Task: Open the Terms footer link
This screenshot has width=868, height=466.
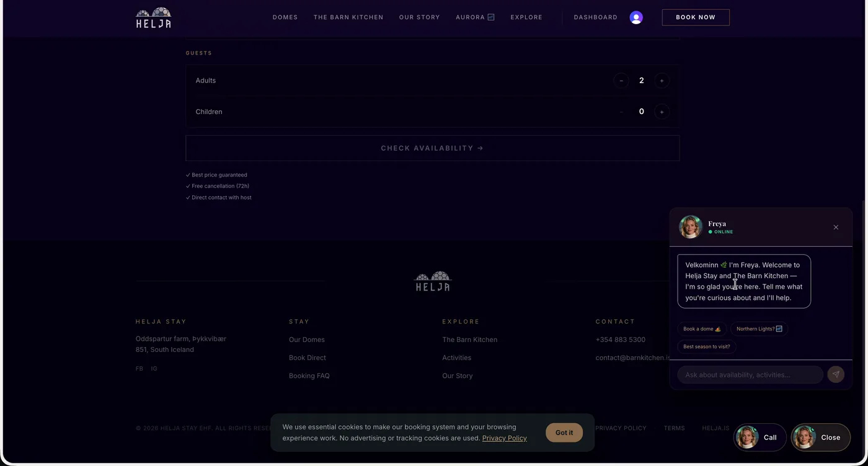Action: point(675,428)
